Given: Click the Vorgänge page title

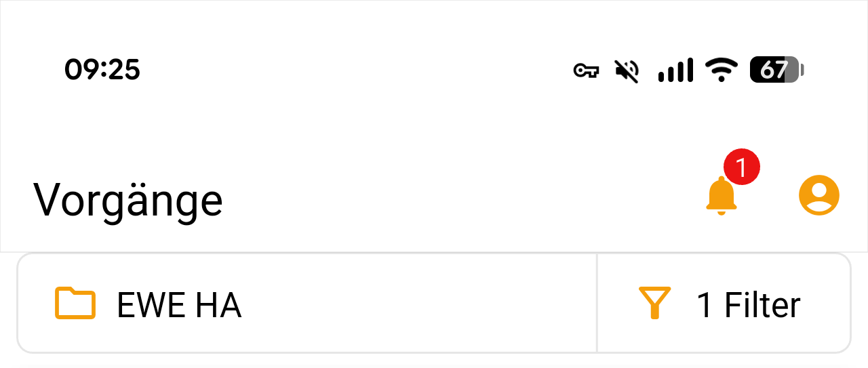Looking at the screenshot, I should (128, 200).
